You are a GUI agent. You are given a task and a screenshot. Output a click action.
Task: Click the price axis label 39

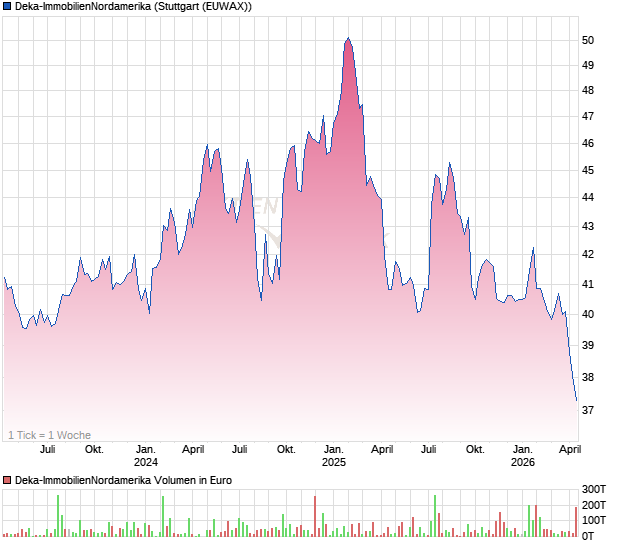588,345
